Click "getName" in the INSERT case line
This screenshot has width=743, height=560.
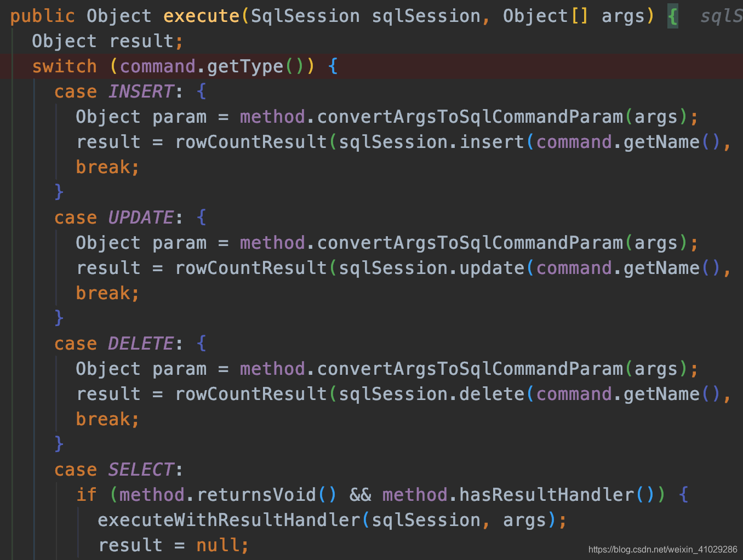(x=662, y=142)
